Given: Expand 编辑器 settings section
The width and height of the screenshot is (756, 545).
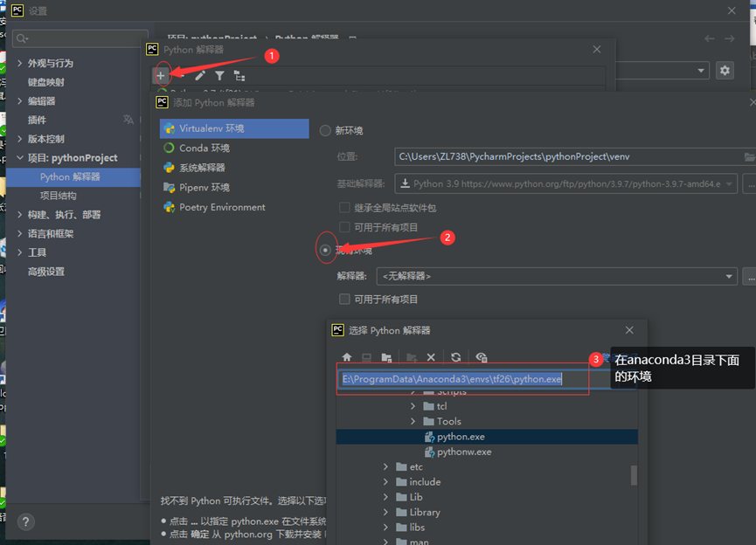Looking at the screenshot, I should [20, 100].
